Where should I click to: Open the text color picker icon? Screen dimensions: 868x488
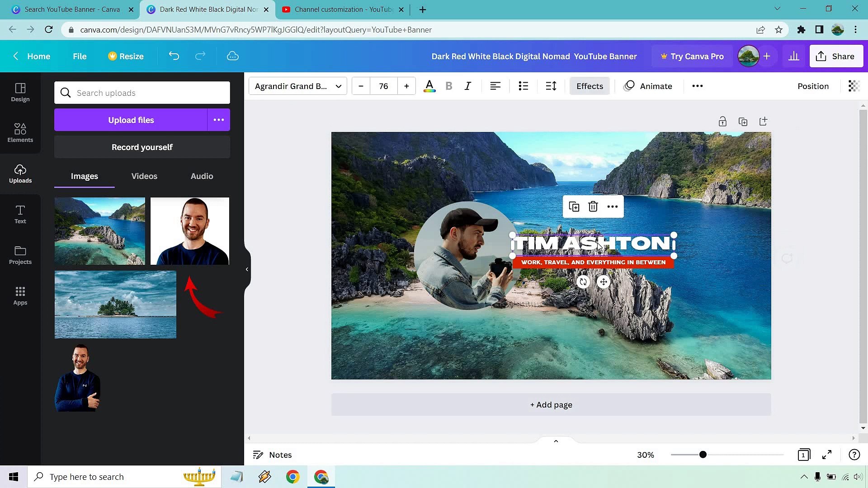tap(429, 86)
